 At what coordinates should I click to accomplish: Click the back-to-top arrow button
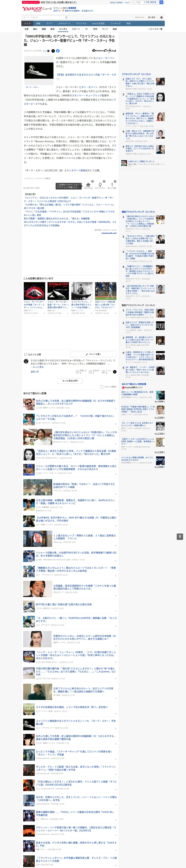180,536
